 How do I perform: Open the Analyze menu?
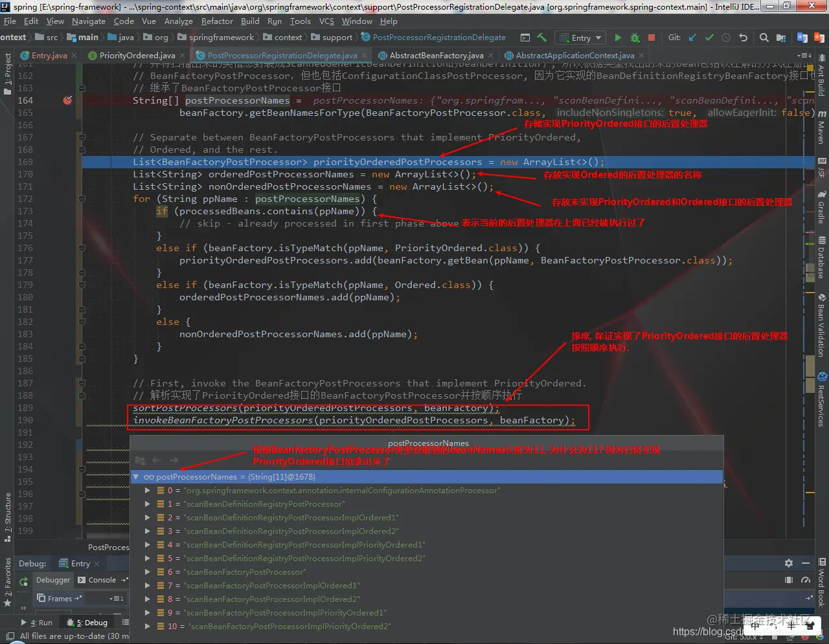pos(178,21)
